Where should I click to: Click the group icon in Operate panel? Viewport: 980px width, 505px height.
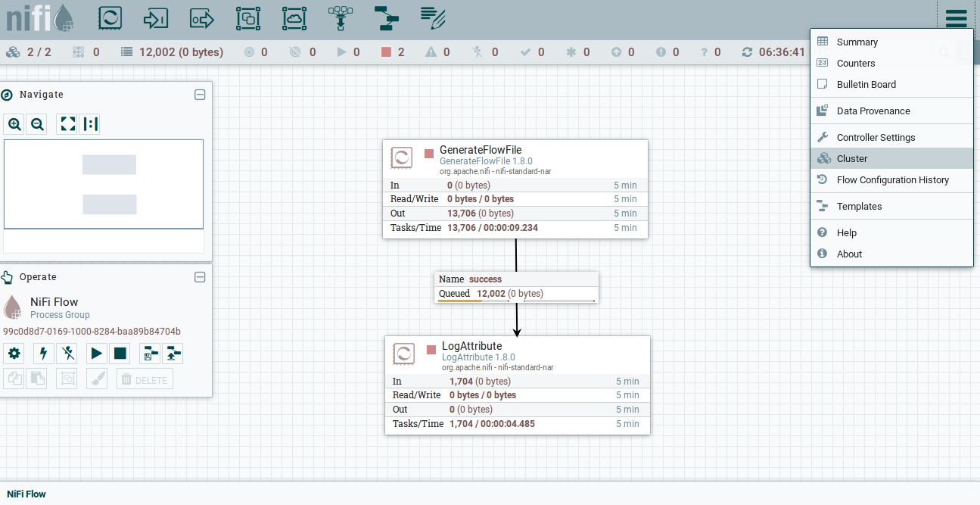coord(67,379)
